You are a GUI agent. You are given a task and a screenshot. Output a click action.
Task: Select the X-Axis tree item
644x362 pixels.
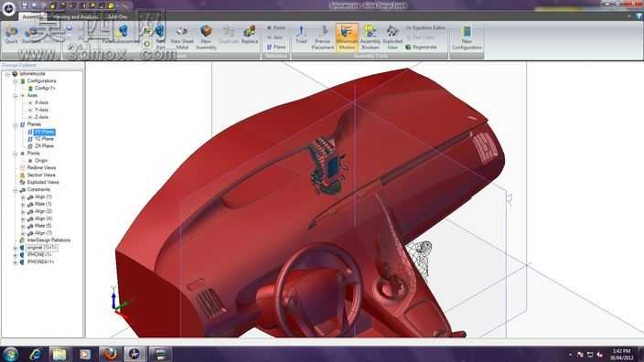(41, 102)
